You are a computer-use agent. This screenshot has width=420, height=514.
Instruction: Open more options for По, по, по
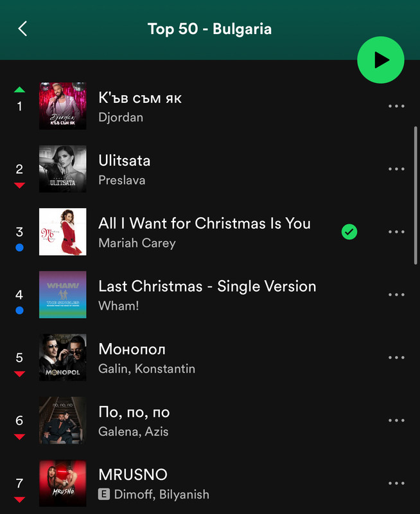point(396,420)
